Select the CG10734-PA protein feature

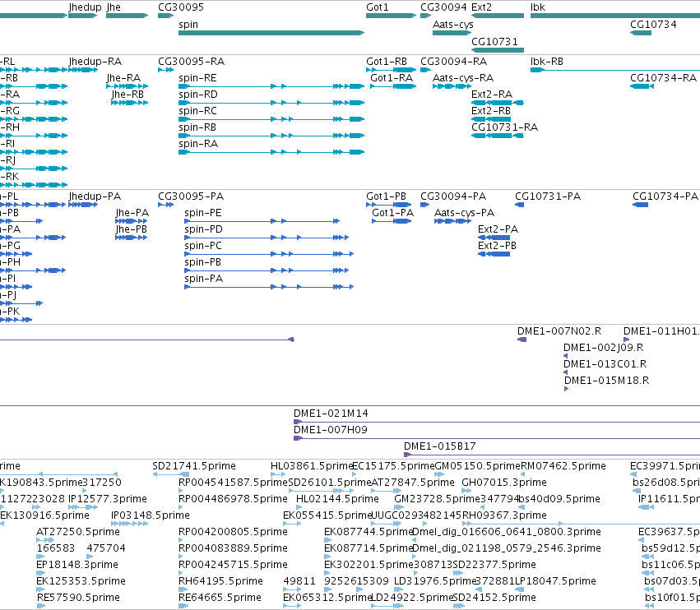click(x=640, y=205)
